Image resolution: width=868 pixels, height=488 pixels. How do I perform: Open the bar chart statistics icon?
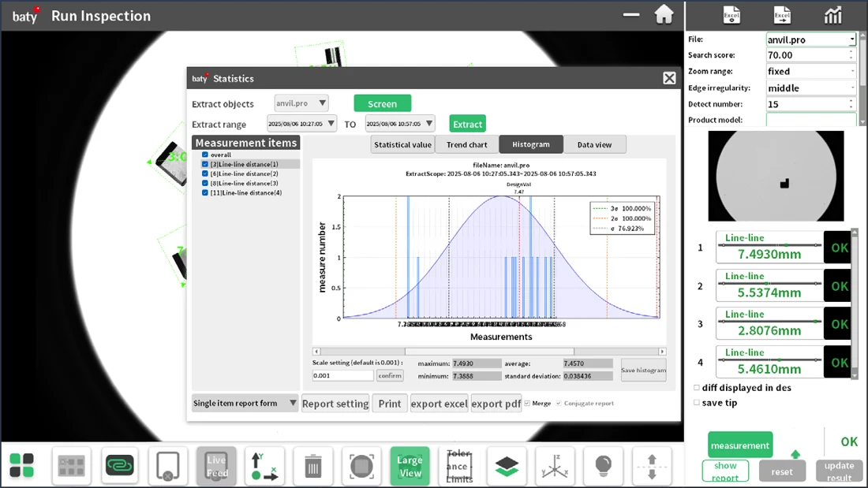(x=832, y=15)
